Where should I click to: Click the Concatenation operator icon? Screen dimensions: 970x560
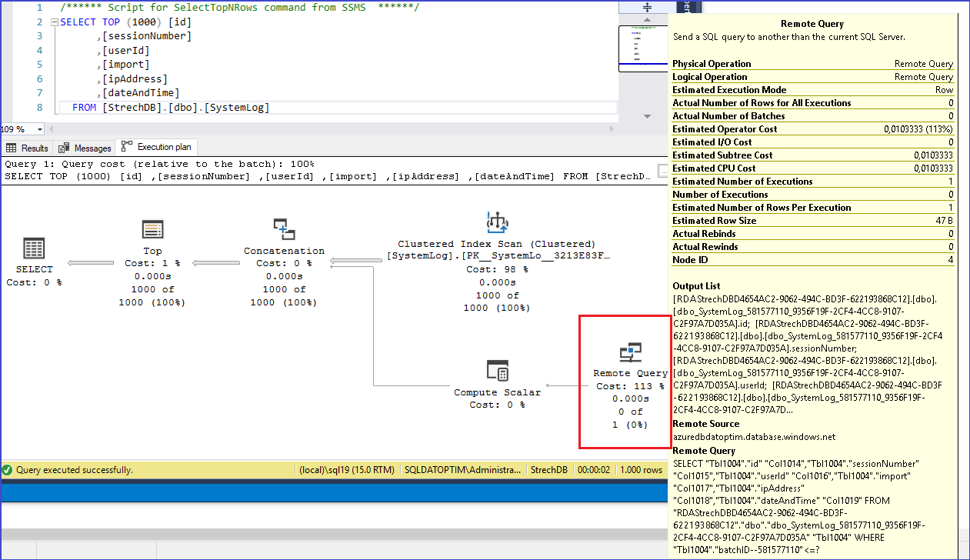[285, 228]
